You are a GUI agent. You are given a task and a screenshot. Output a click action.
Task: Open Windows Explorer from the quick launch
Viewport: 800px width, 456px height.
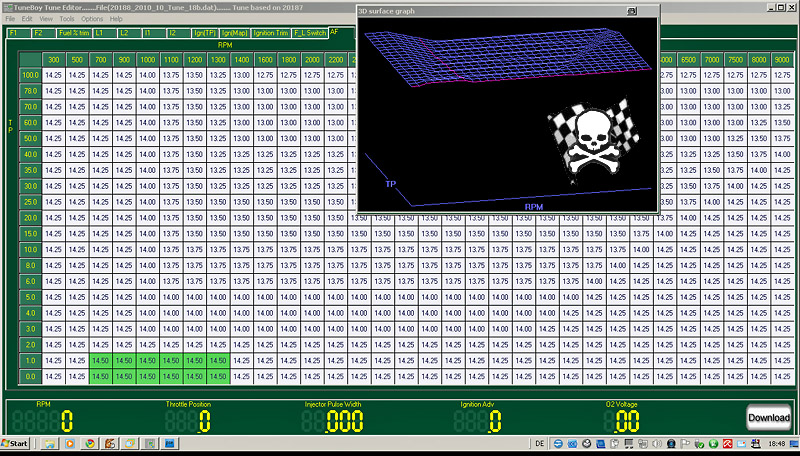coord(49,443)
